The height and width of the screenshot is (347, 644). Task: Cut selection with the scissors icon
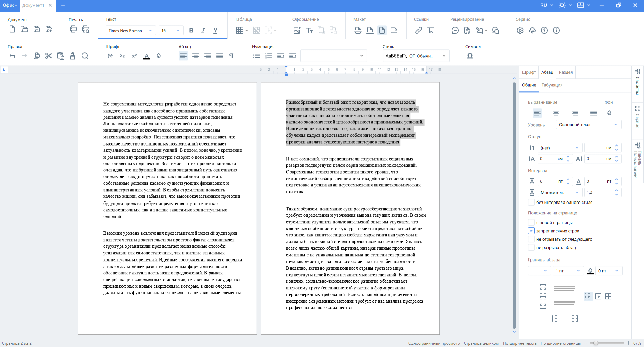pyautogui.click(x=48, y=56)
